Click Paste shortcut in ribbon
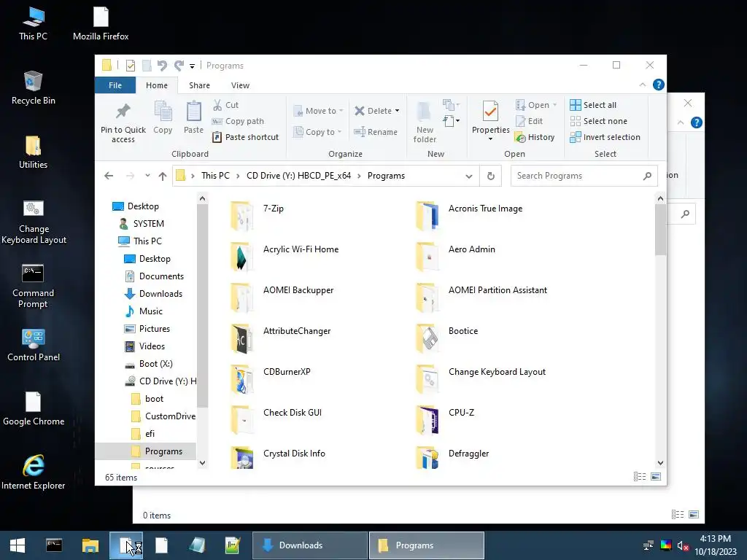Viewport: 747px width, 560px height. coord(245,137)
